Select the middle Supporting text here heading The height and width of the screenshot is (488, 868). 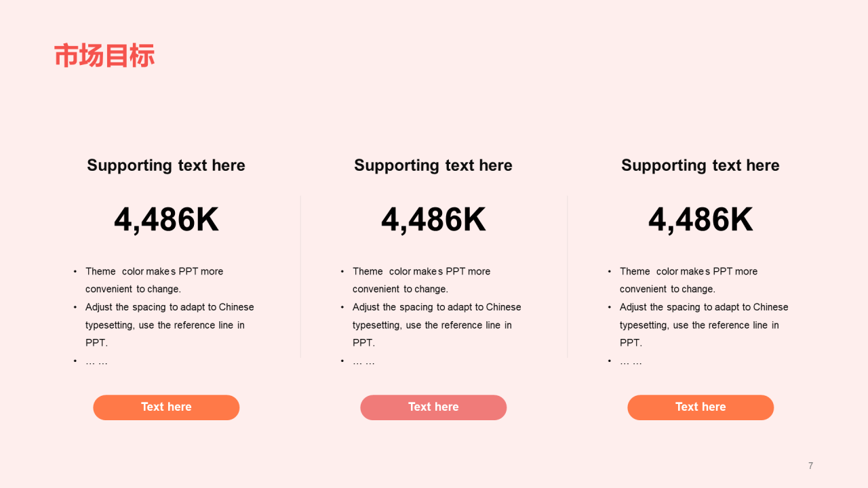[x=433, y=165]
